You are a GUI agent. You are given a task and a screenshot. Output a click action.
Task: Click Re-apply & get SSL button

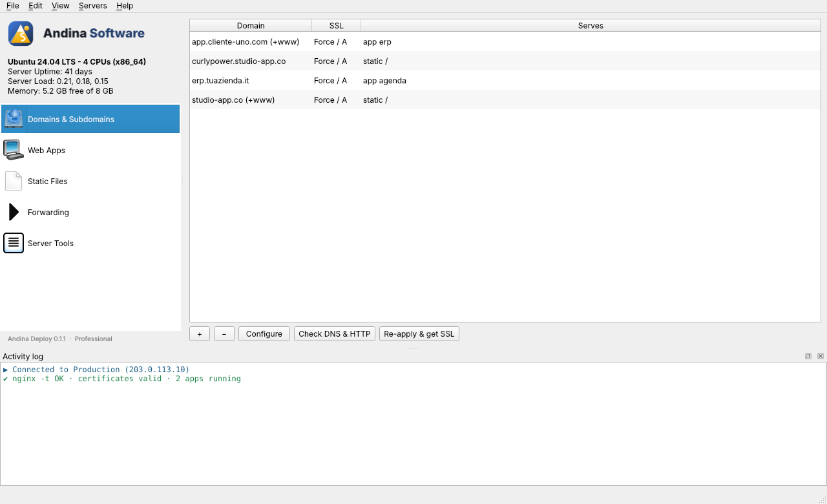click(419, 333)
